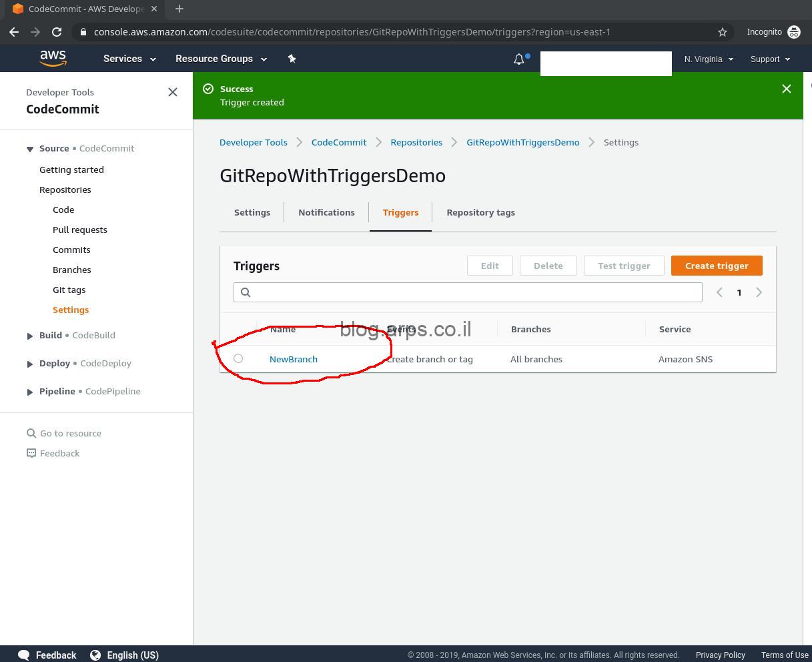Open the notifications bell icon
Viewport: 812px width, 662px height.
[x=519, y=59]
